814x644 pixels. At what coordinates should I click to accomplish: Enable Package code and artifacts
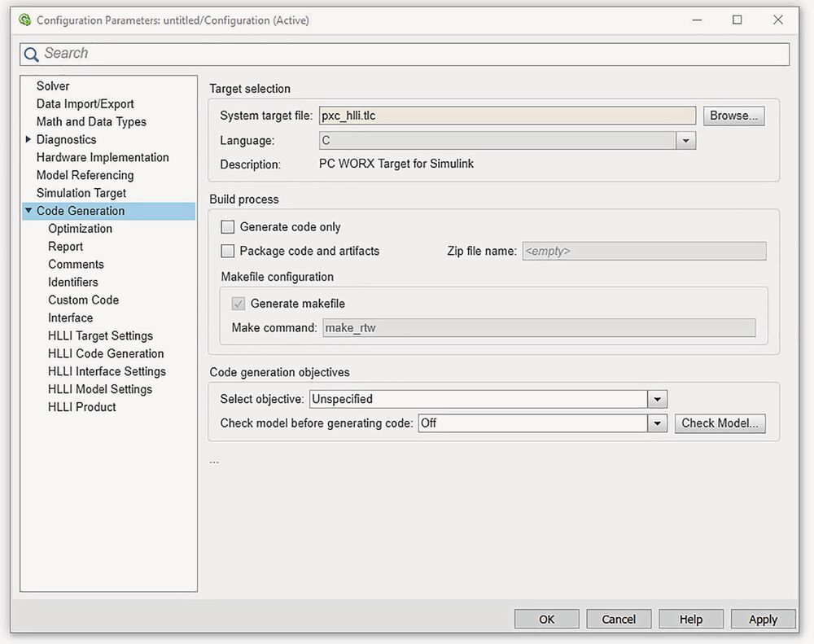pyautogui.click(x=228, y=251)
